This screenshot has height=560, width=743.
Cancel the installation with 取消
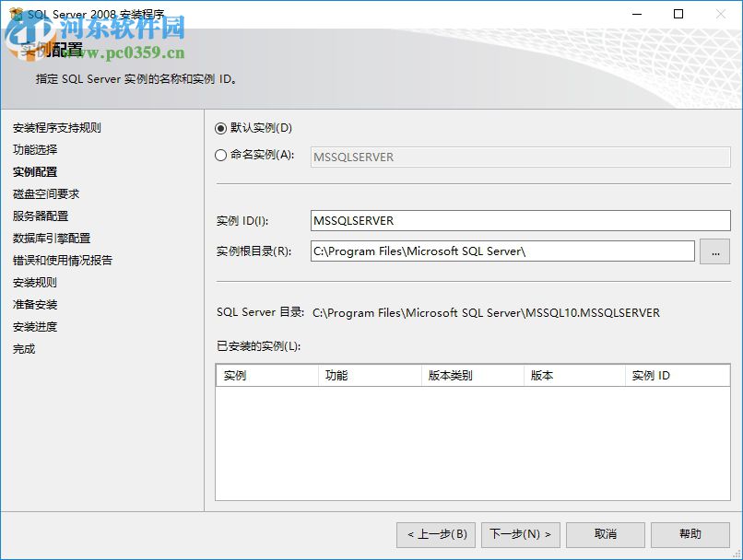point(605,534)
